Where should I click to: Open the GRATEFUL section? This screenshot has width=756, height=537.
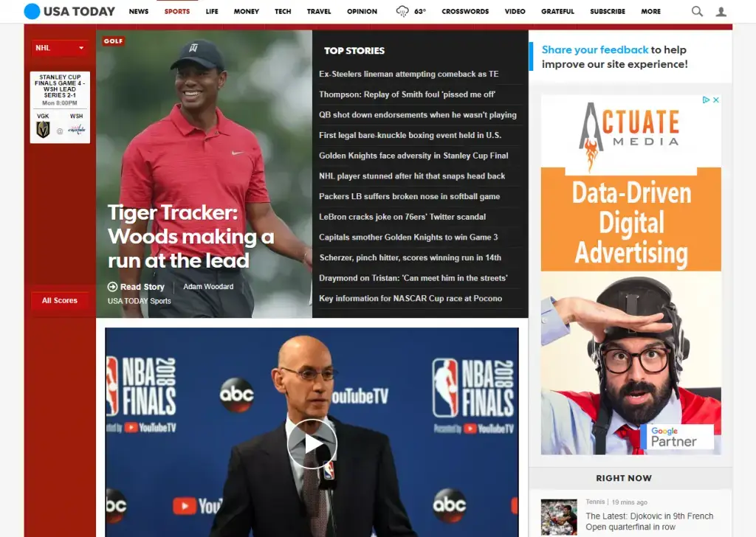(x=557, y=11)
